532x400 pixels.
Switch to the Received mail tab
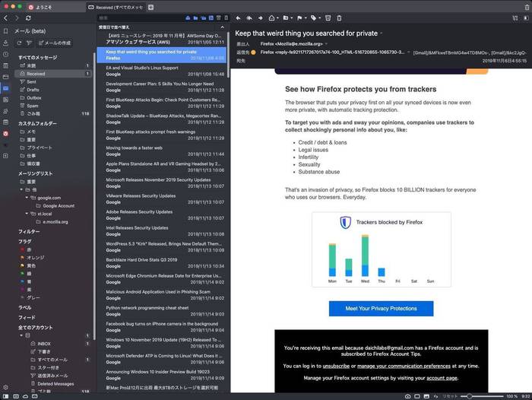pyautogui.click(x=116, y=7)
